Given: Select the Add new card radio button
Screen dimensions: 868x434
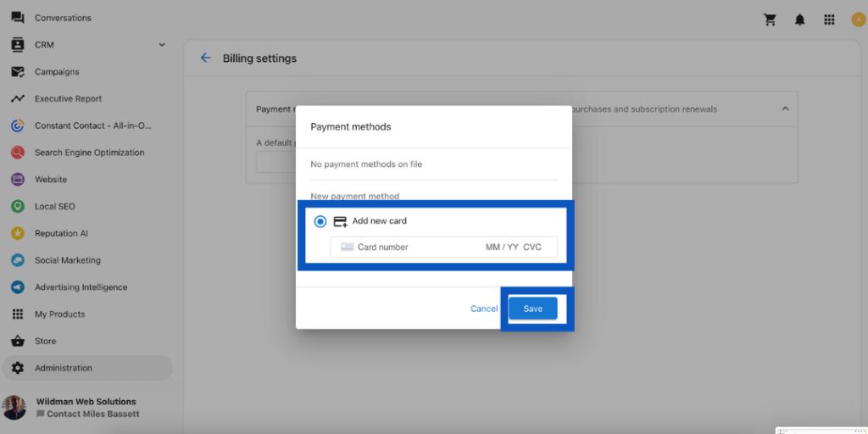Looking at the screenshot, I should click(320, 221).
